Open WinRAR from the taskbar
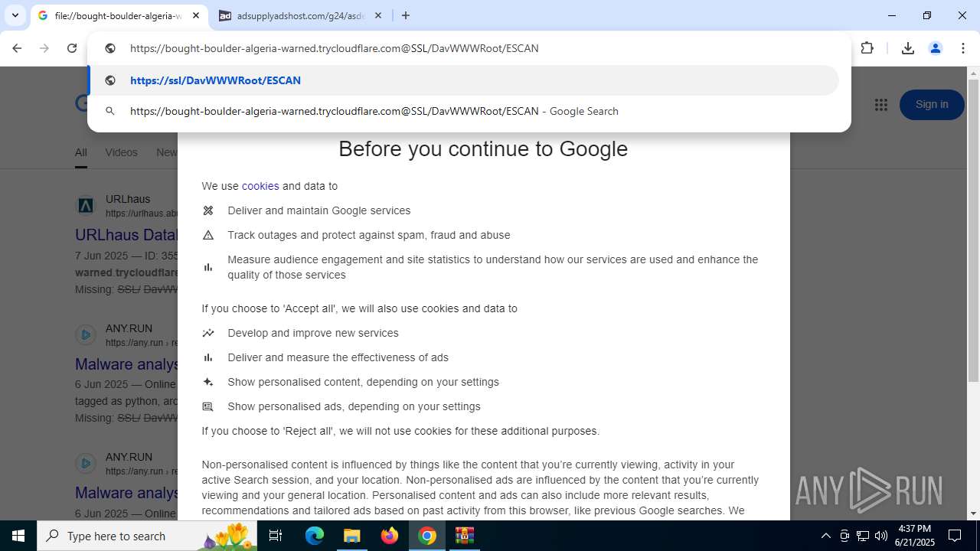This screenshot has height=551, width=980. click(x=465, y=536)
